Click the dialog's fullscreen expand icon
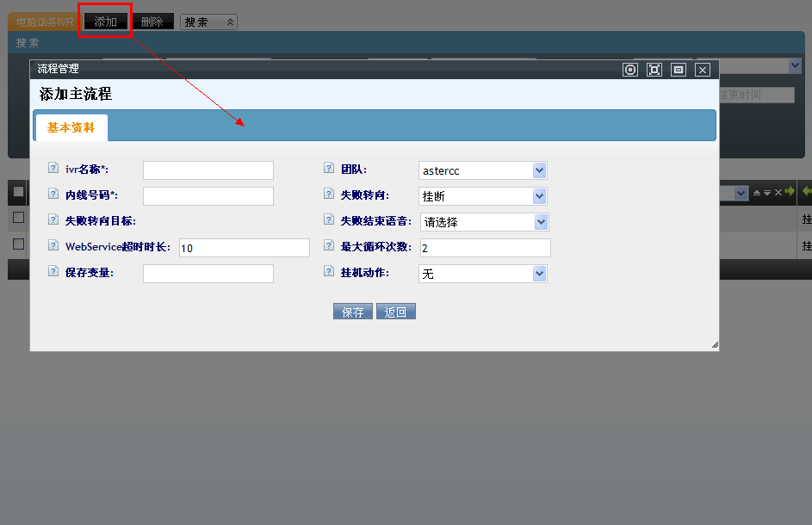The height and width of the screenshot is (525, 812). point(654,70)
